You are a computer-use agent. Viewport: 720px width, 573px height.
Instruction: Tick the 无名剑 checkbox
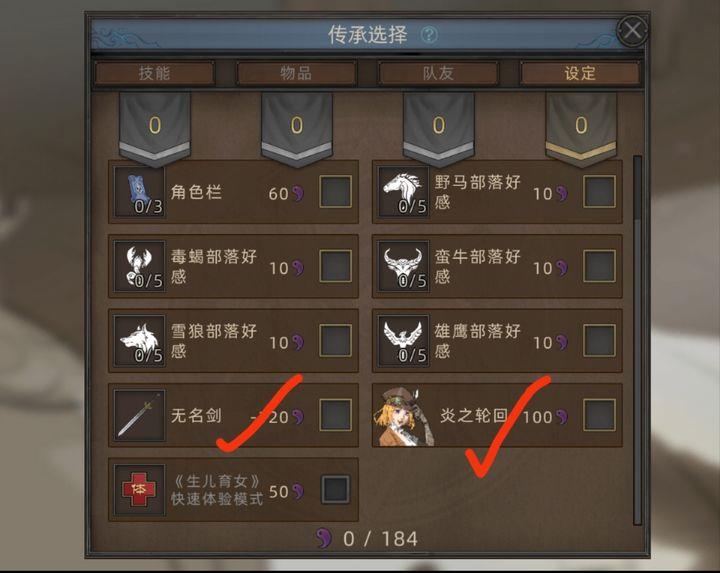point(336,415)
